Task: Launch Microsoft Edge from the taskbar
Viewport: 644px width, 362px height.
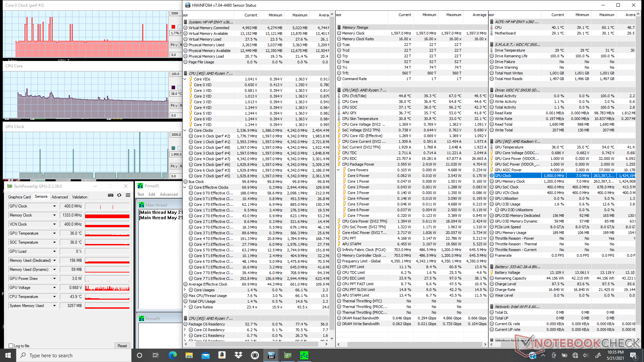Action: (172, 355)
